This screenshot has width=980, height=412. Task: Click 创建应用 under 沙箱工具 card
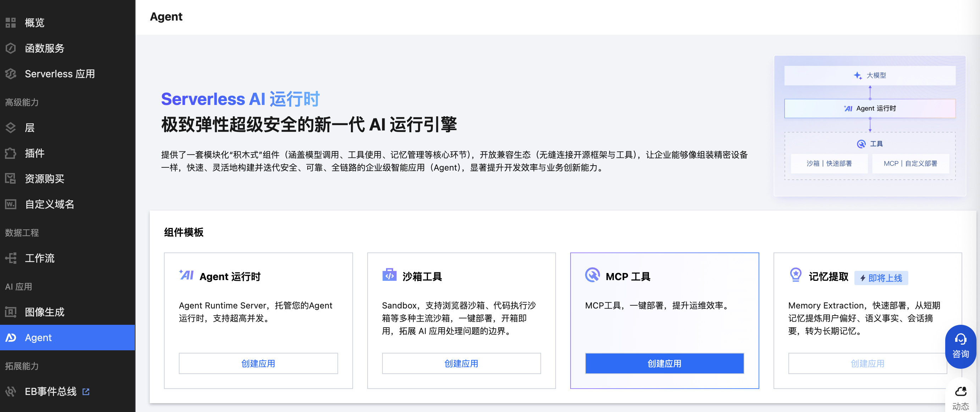(461, 363)
